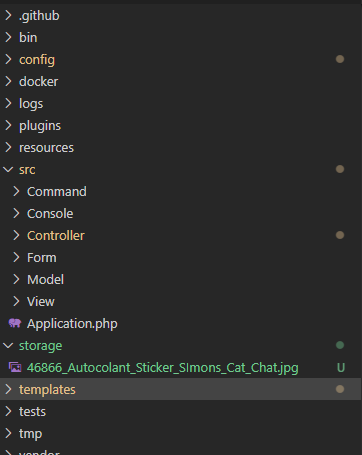Open the 46866_Autocolant_Sticker jpg file

pyautogui.click(x=163, y=368)
